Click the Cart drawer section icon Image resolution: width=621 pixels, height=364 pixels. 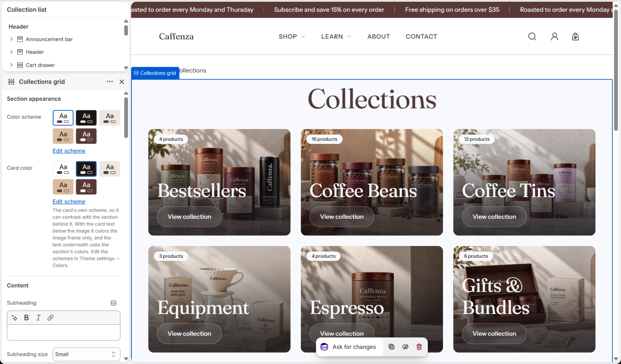coord(20,65)
